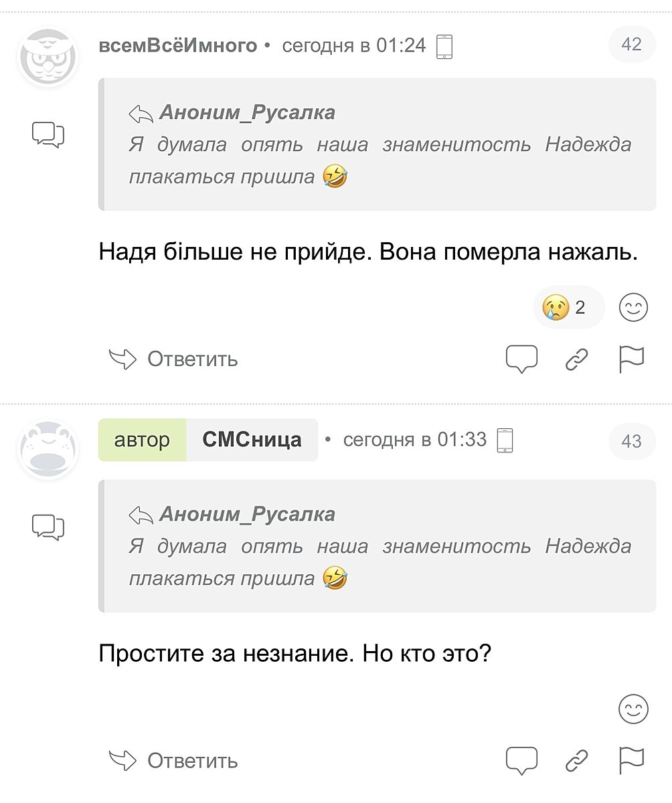Click frog avatar of СМСница
Viewport: 672px width, 803px height.
[x=48, y=450]
